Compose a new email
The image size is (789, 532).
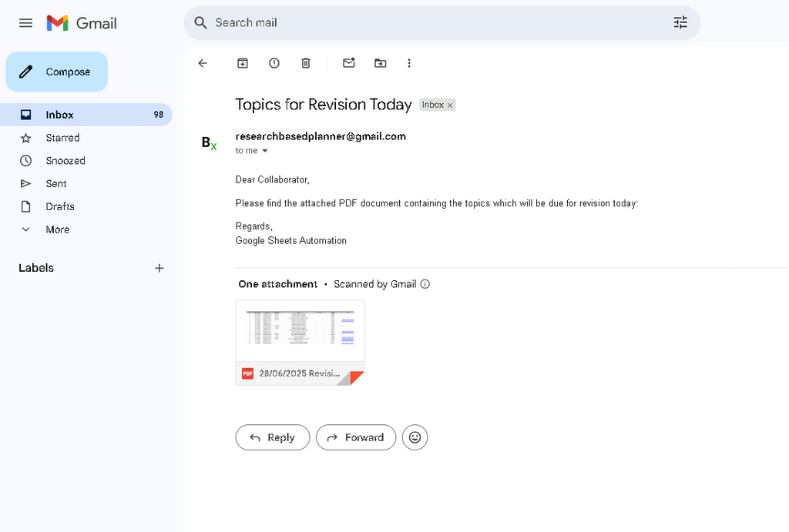click(x=57, y=72)
